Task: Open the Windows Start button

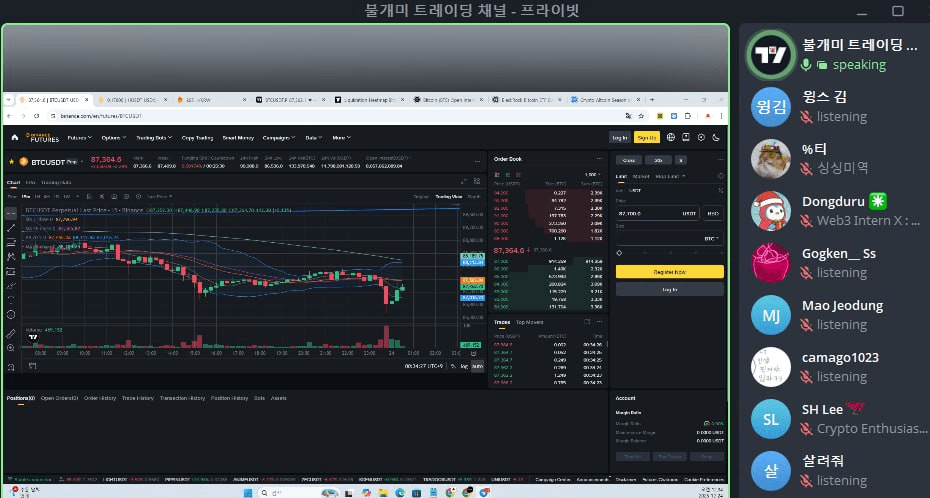Action: (247, 492)
